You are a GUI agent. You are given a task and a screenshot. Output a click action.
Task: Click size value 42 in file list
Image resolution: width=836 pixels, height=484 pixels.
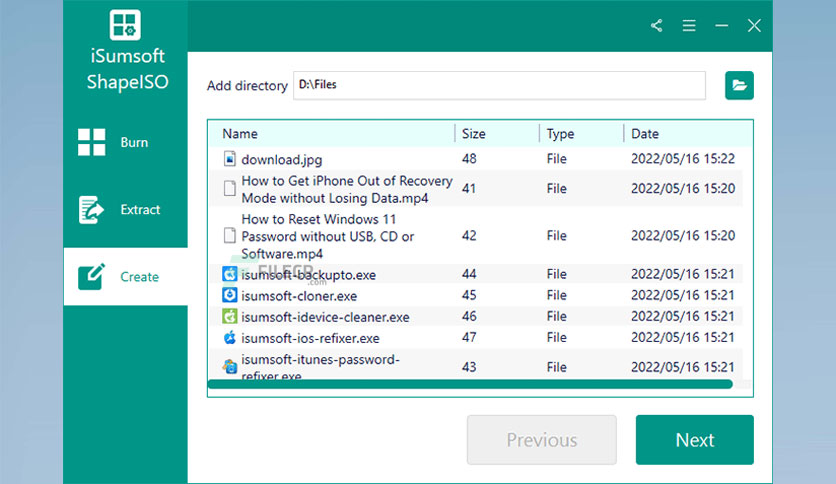tap(469, 235)
